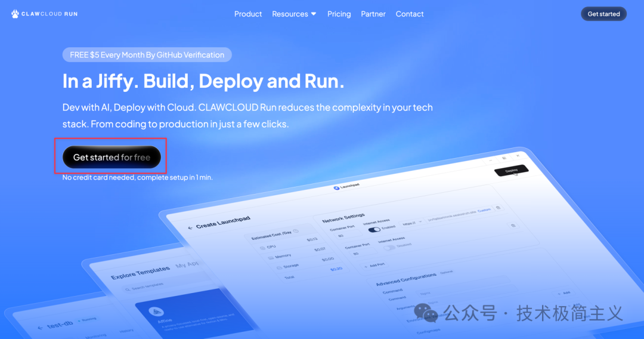Click the No credit card needed text
The height and width of the screenshot is (339, 644).
pyautogui.click(x=137, y=177)
